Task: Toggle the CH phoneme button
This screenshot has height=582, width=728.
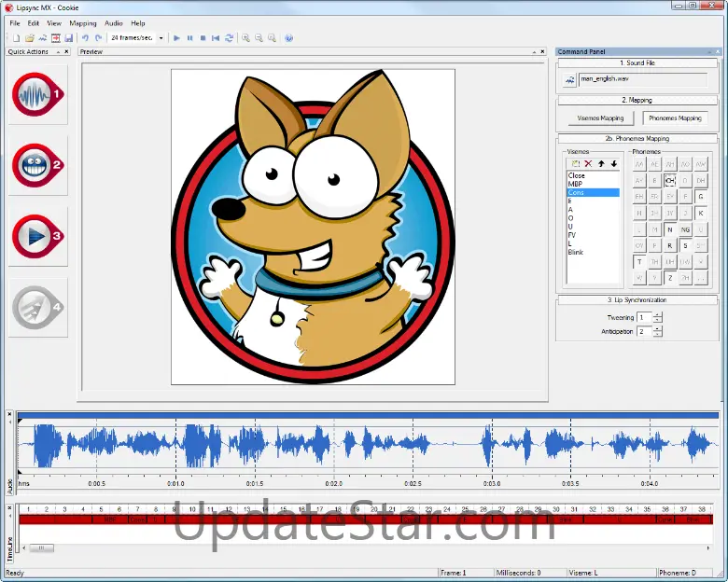Action: (x=670, y=180)
